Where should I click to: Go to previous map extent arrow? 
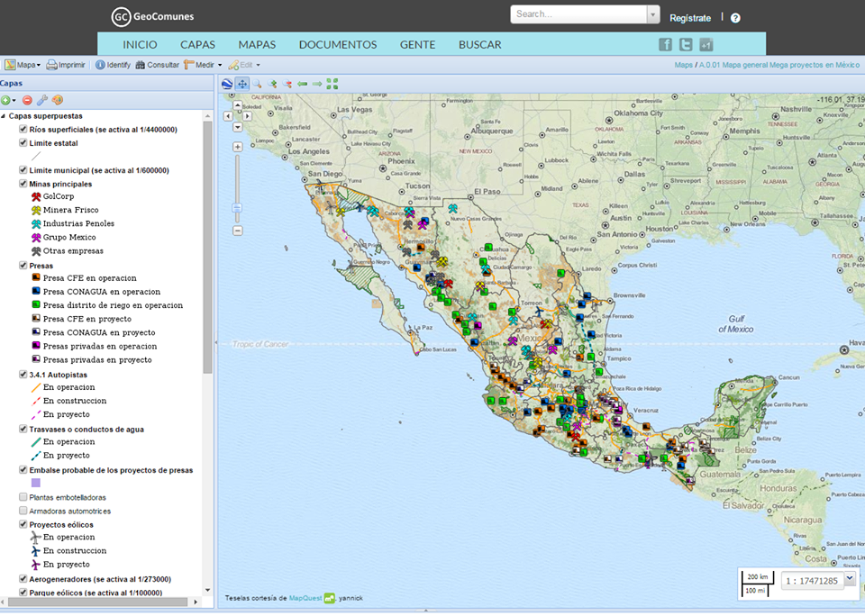tap(302, 84)
